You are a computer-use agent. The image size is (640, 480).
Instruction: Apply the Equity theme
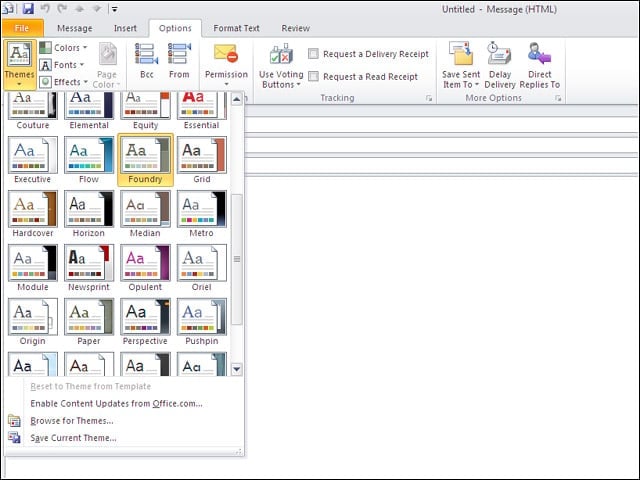click(145, 111)
